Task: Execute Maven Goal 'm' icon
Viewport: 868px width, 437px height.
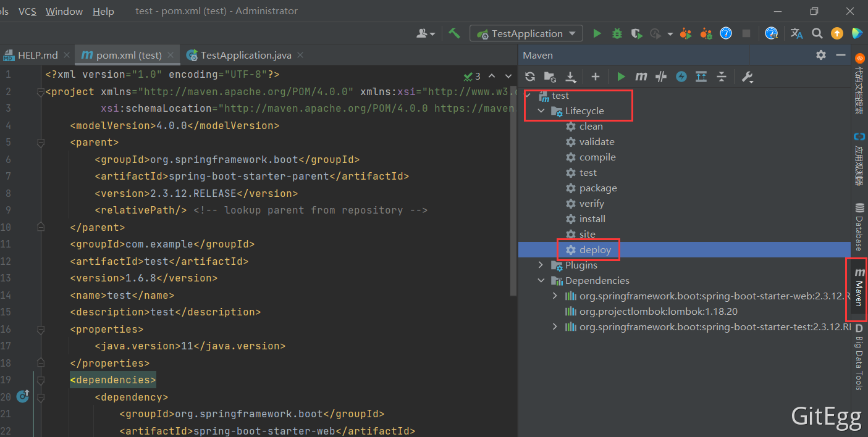Action: 641,77
